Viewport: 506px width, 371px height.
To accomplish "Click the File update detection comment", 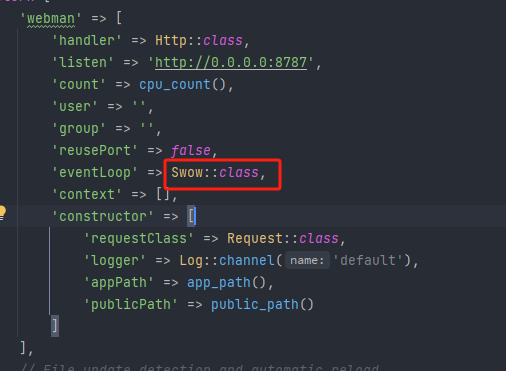I will coord(200,367).
